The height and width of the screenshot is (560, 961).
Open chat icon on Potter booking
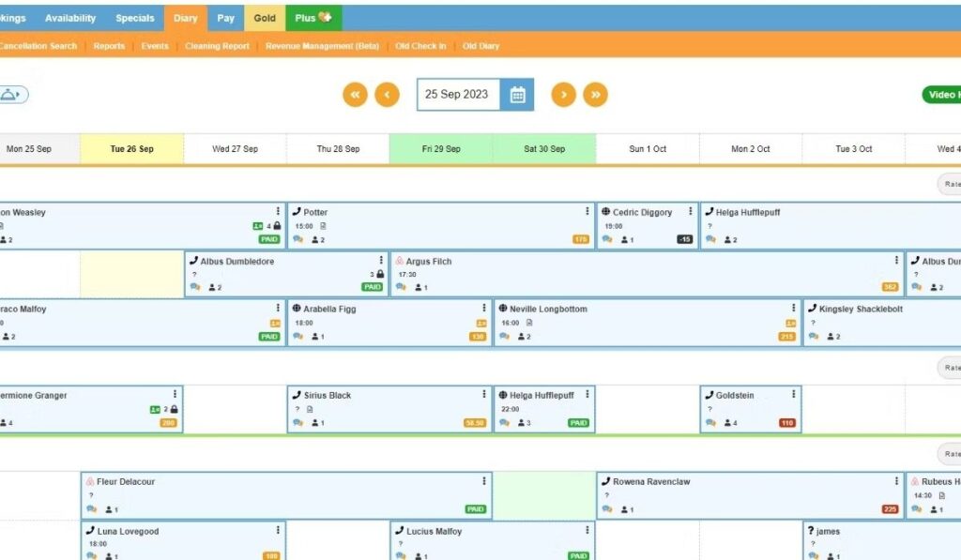tap(298, 239)
